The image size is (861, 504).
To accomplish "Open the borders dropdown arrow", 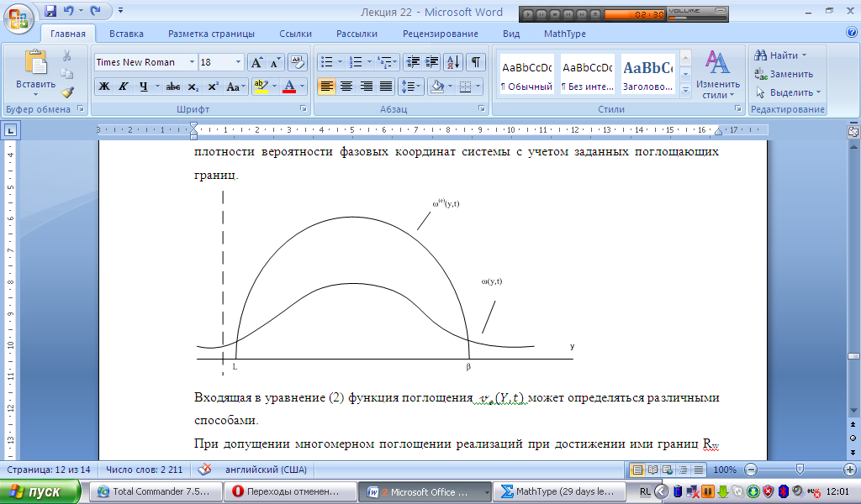I will point(478,87).
